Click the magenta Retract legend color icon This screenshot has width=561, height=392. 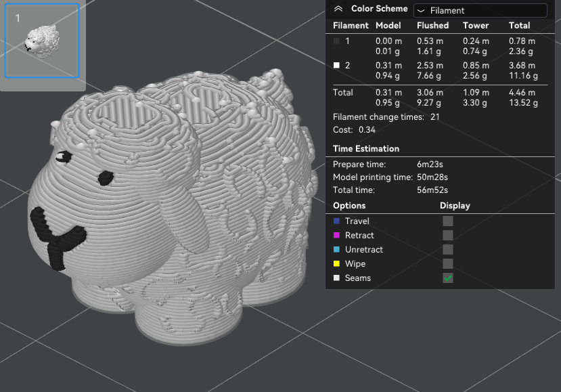(336, 235)
